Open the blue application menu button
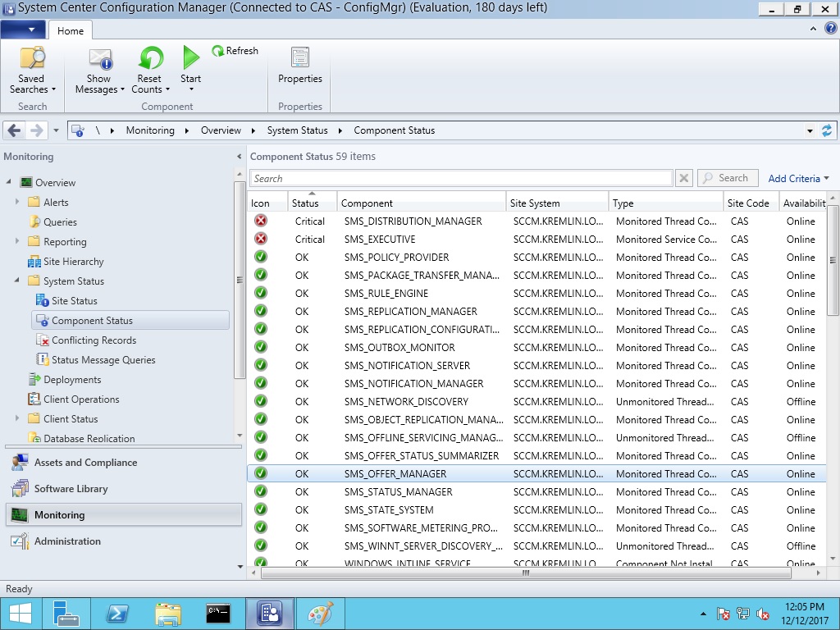 [x=23, y=30]
